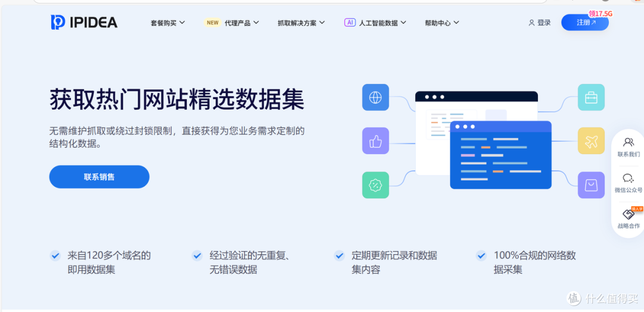Click the purple AI badge icon
Image resolution: width=644 pixels, height=312 pixels.
tap(350, 23)
